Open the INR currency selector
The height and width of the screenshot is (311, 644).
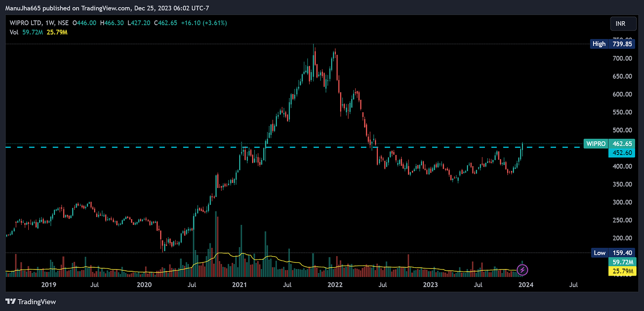[624, 23]
